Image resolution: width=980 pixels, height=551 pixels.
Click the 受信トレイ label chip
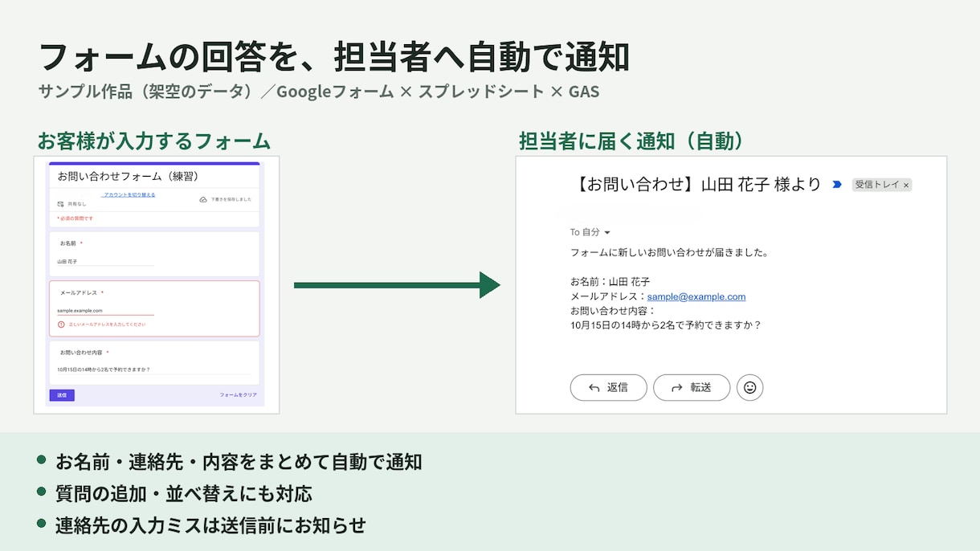[x=882, y=185]
